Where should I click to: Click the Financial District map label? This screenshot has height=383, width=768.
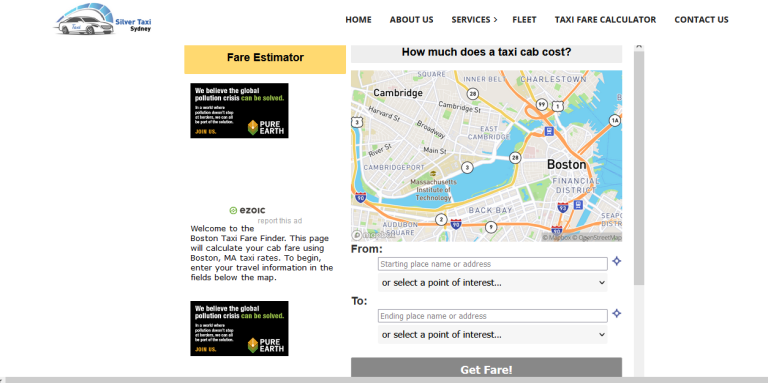(x=575, y=185)
